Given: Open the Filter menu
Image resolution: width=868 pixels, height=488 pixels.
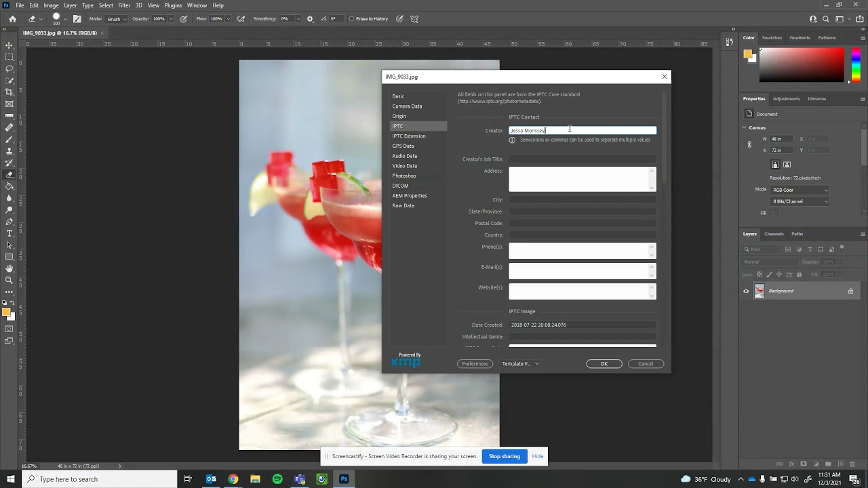Looking at the screenshot, I should (x=124, y=5).
